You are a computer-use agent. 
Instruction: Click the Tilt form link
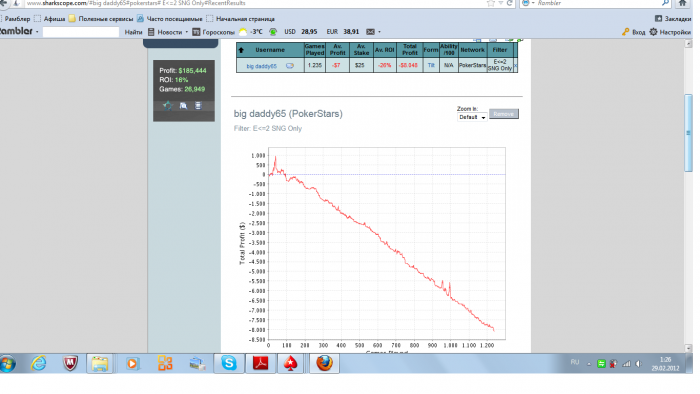(431, 65)
